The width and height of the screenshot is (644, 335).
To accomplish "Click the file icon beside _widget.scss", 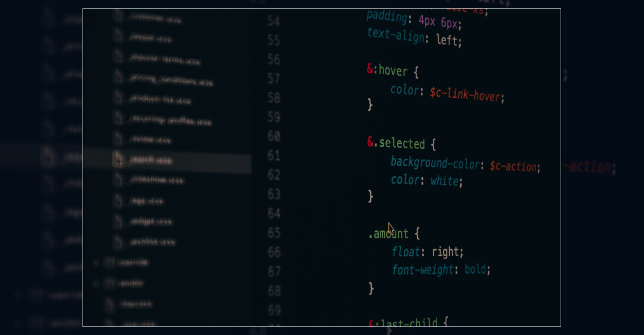I will point(119,221).
